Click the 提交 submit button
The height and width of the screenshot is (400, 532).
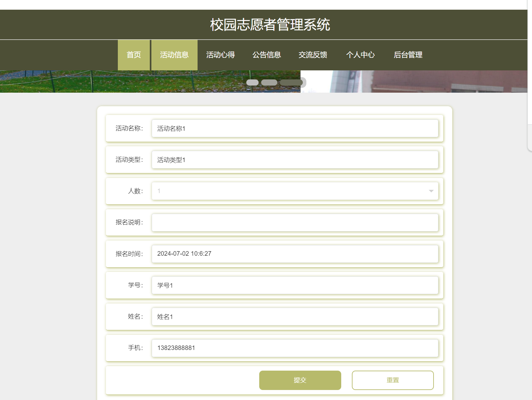click(300, 380)
